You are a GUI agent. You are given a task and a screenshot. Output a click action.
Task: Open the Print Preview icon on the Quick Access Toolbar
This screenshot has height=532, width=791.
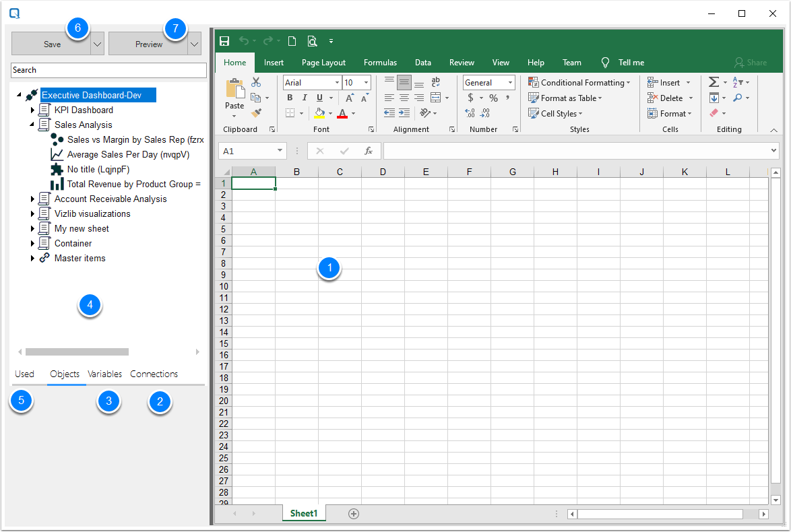point(312,40)
